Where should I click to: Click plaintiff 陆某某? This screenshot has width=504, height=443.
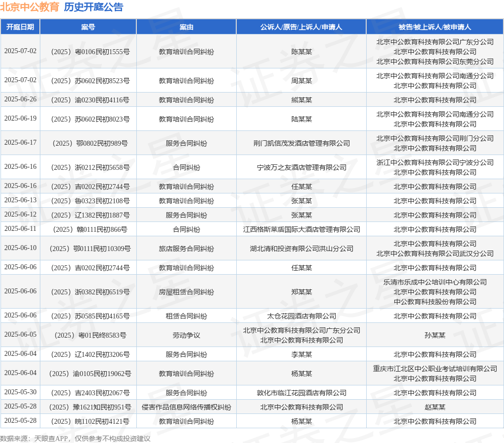[302, 119]
